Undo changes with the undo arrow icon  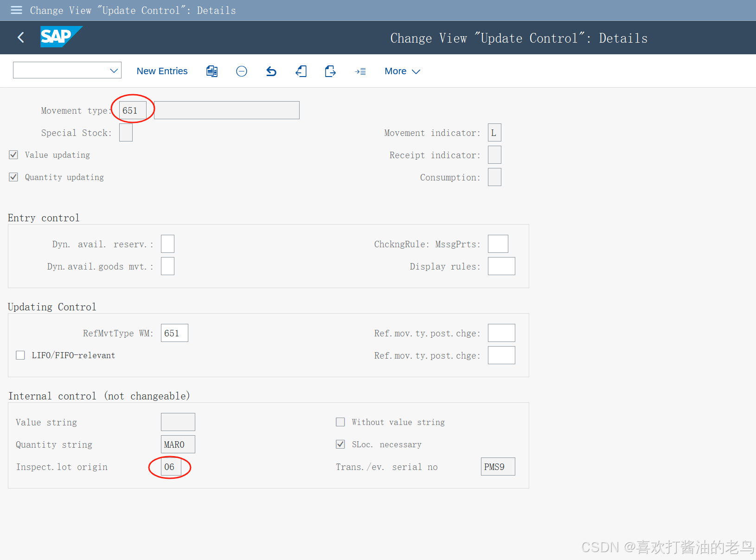(x=271, y=71)
